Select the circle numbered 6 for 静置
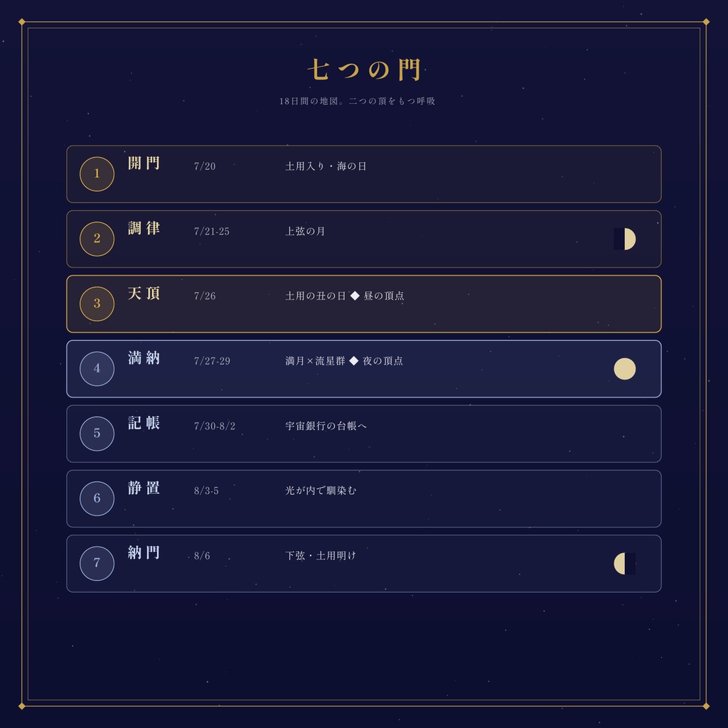Image resolution: width=728 pixels, height=728 pixels. click(97, 498)
